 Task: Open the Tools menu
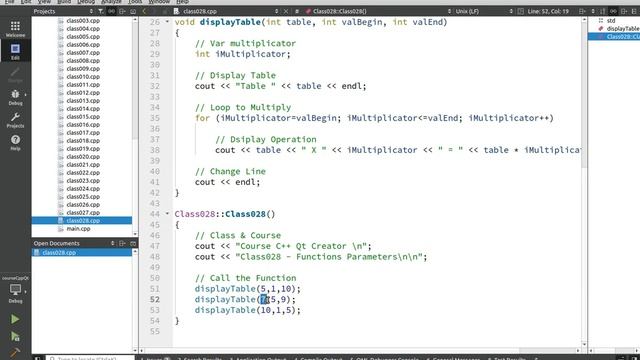point(135,2)
